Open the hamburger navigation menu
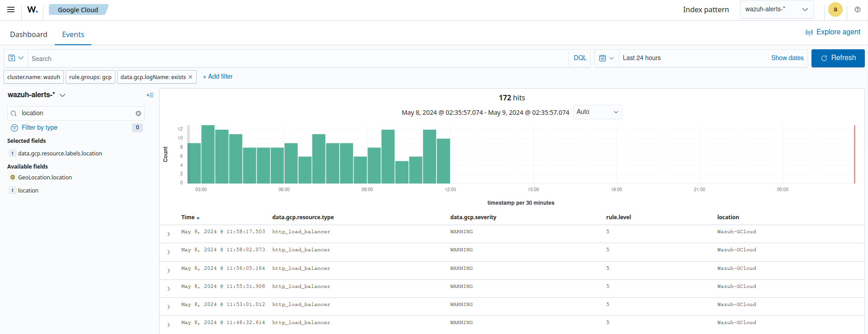The width and height of the screenshot is (868, 334). click(11, 9)
